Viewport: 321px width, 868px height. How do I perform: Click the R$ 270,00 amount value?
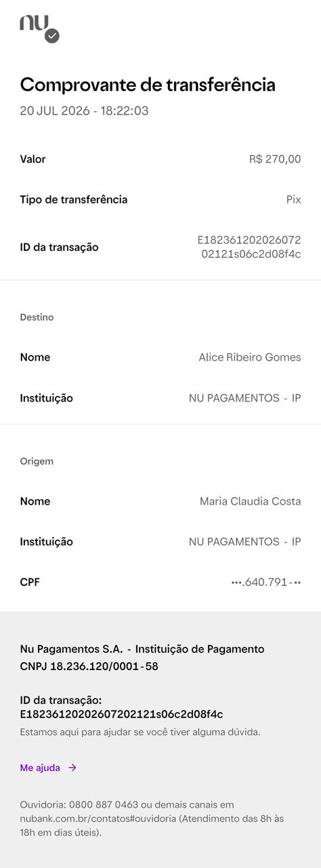(x=275, y=159)
